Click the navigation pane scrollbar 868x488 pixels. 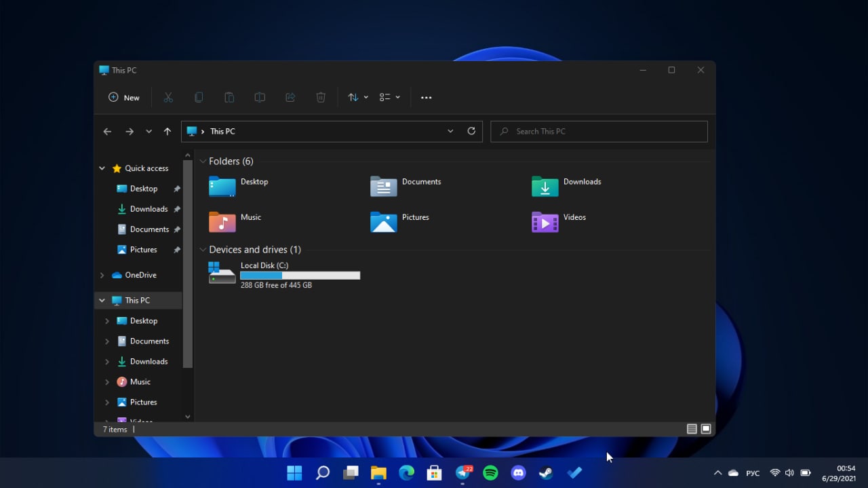point(188,265)
